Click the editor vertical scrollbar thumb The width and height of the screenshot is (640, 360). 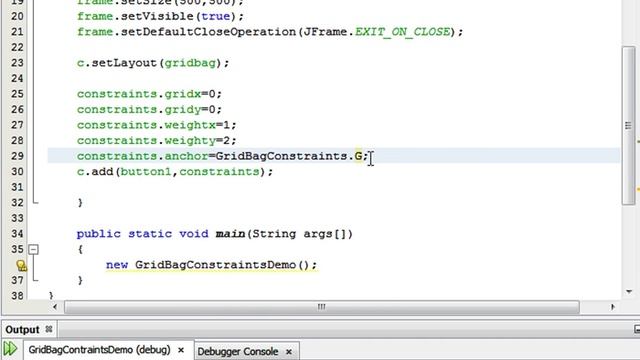pos(628,125)
